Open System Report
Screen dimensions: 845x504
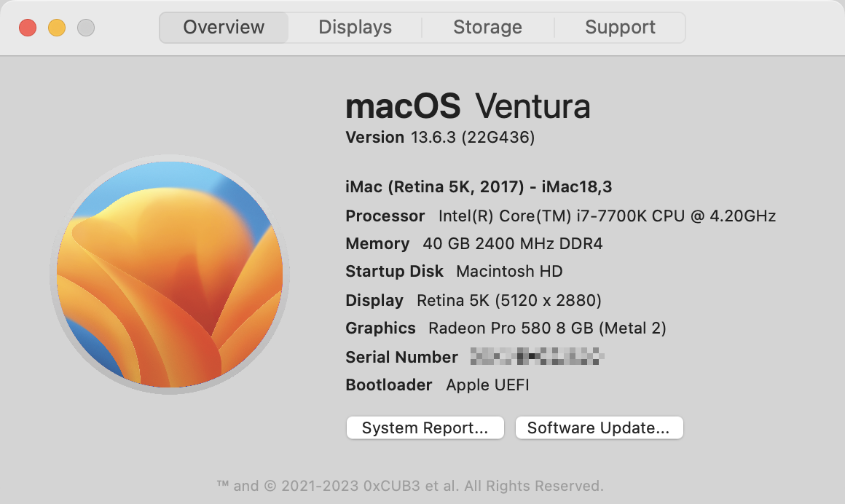point(425,428)
